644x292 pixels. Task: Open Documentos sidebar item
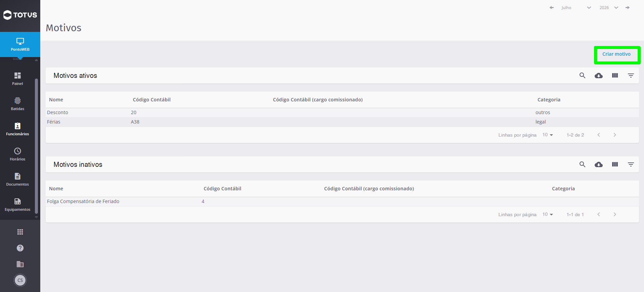[17, 179]
